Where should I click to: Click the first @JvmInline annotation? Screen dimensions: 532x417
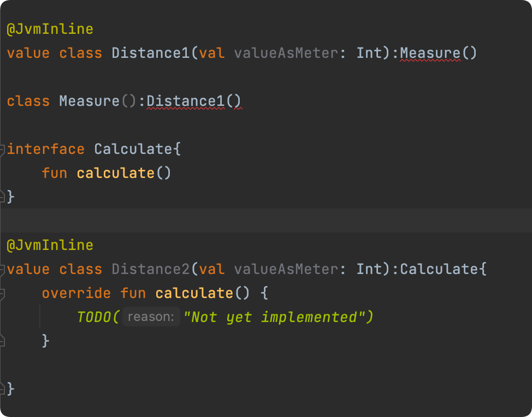[50, 29]
